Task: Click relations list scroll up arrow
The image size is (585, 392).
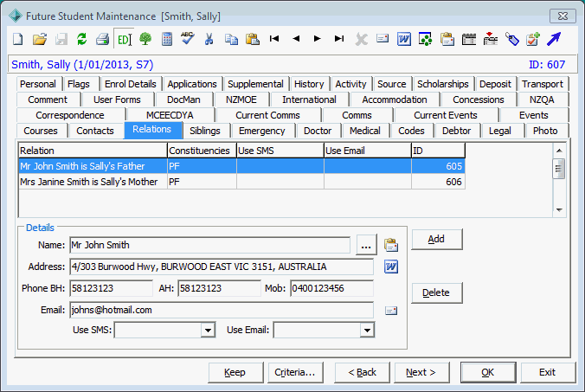Action: tap(559, 151)
